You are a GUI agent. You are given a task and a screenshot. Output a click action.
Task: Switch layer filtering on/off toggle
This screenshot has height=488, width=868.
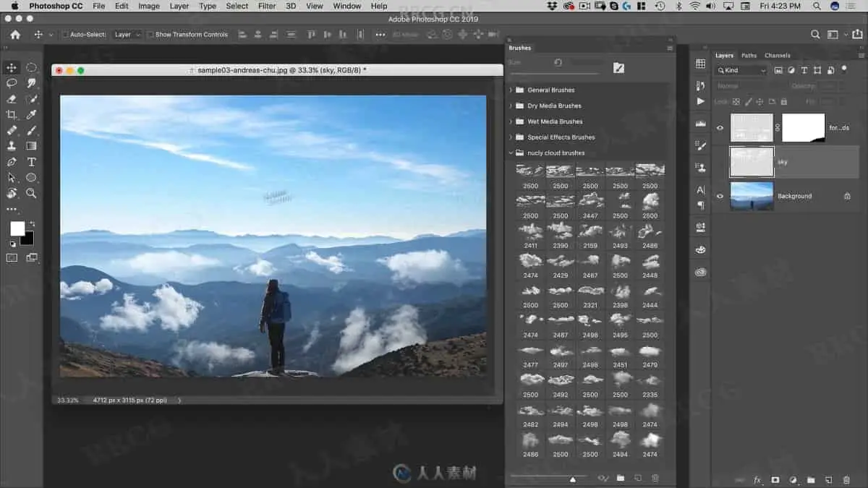(843, 69)
